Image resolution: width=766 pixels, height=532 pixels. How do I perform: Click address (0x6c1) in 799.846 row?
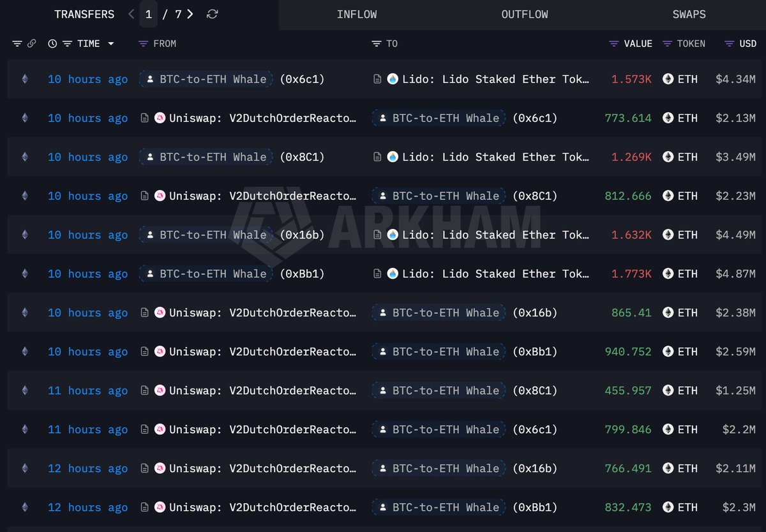(535, 429)
